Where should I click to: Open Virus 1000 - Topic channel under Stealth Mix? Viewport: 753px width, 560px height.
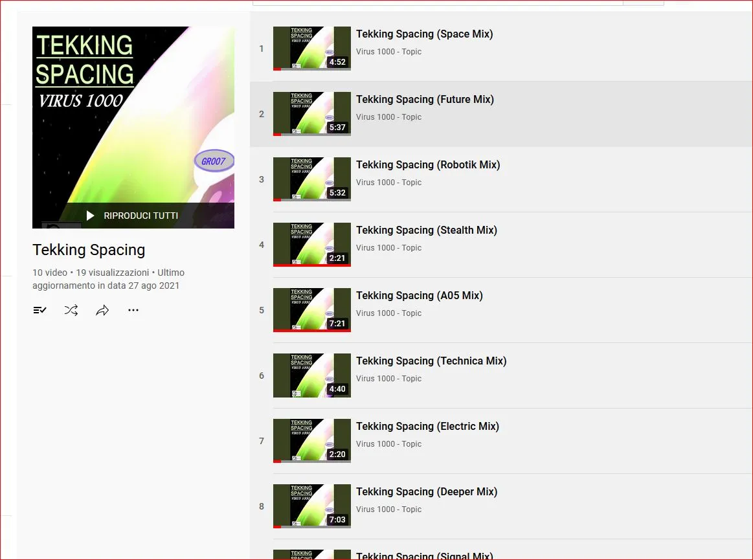(388, 247)
